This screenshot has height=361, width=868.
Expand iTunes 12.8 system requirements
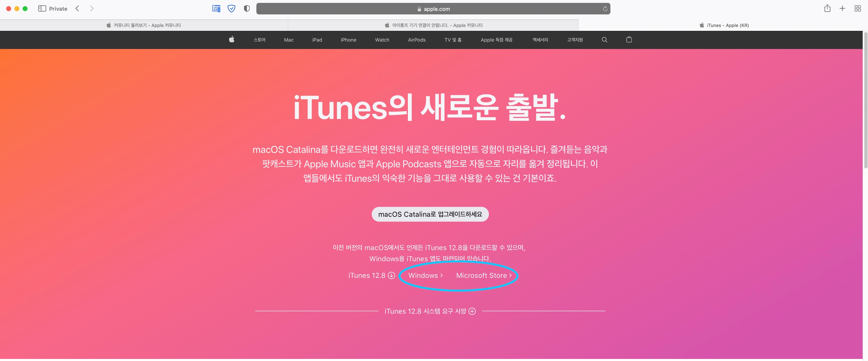(x=430, y=311)
